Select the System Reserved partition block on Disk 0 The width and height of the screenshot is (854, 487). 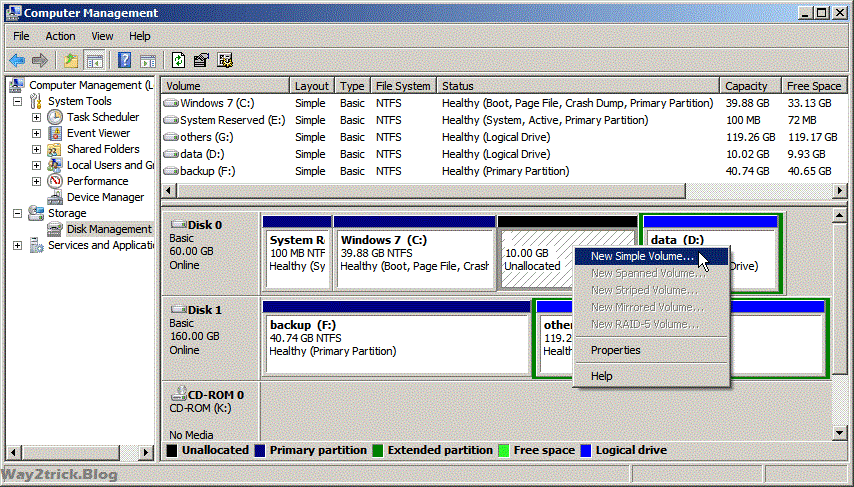tap(297, 253)
